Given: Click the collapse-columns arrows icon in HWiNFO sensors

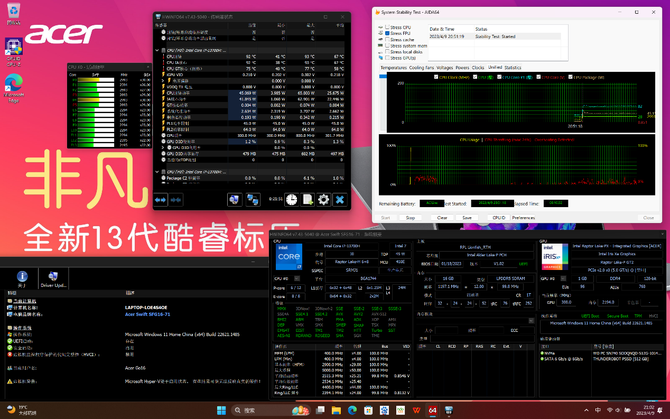Looking at the screenshot, I should (176, 199).
